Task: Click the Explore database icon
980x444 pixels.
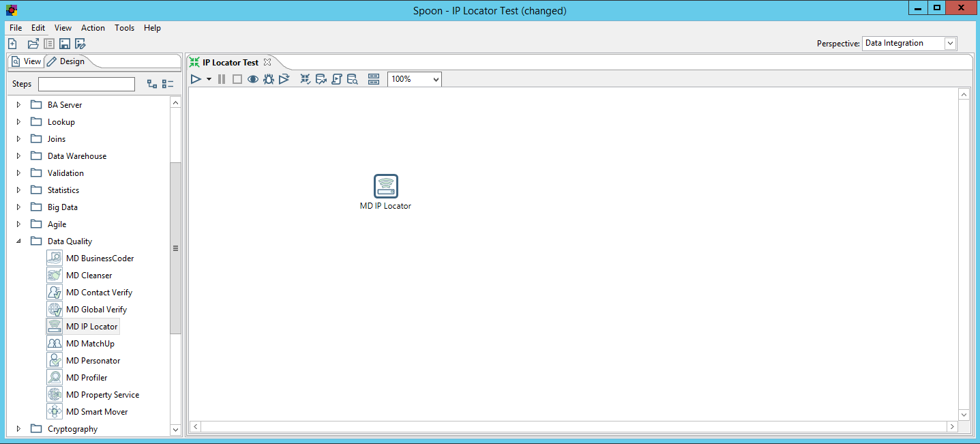Action: point(352,79)
